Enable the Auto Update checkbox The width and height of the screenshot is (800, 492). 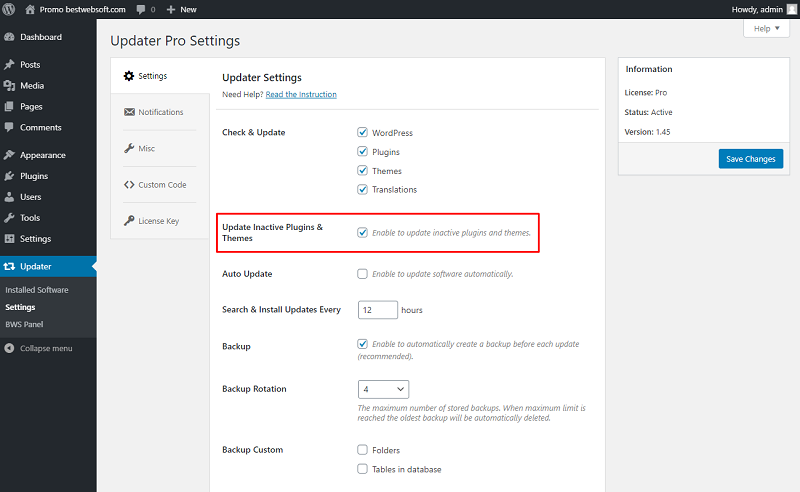(362, 274)
